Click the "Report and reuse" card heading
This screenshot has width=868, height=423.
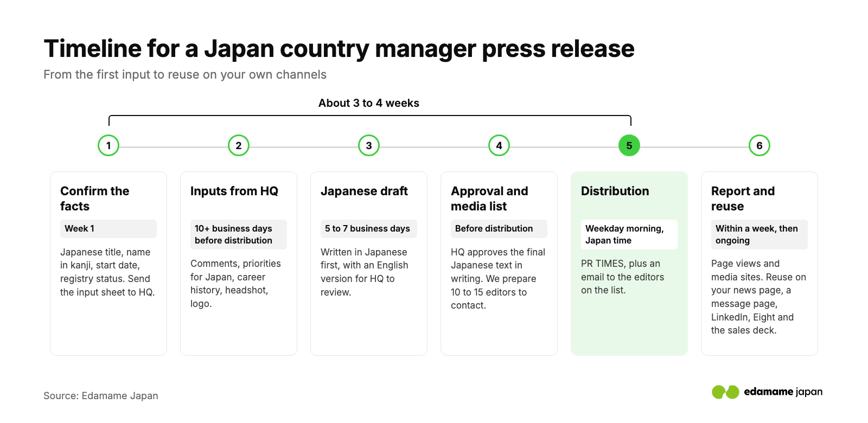pyautogui.click(x=743, y=198)
